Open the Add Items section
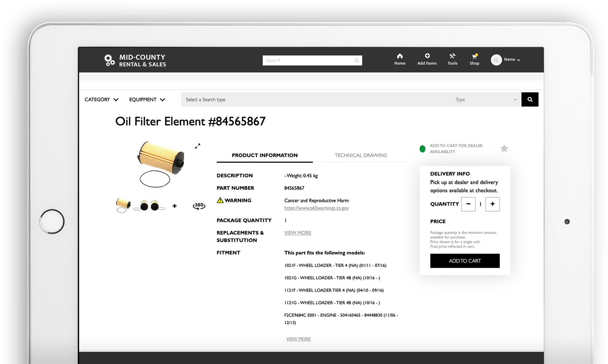Screen dimensions: 608x364 click(x=427, y=59)
